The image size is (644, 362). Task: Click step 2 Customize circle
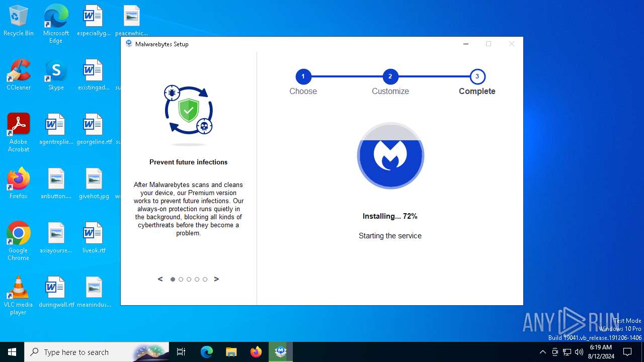(390, 76)
